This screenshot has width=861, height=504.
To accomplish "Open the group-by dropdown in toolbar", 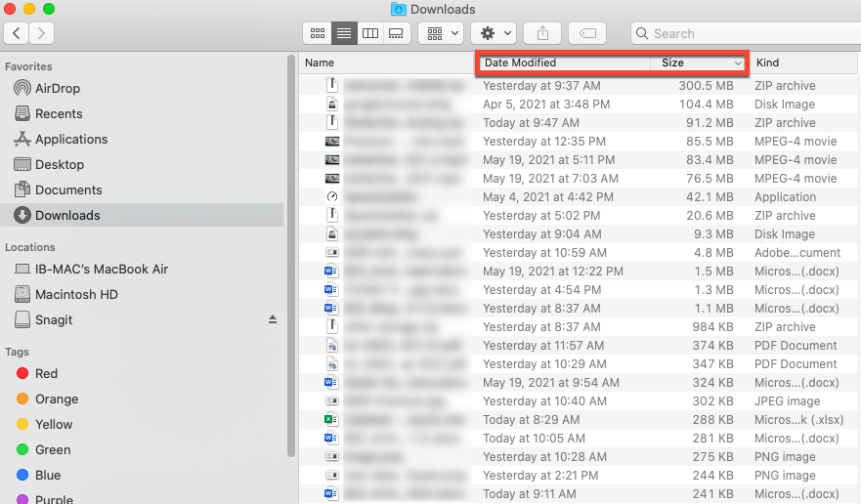I will pos(441,33).
